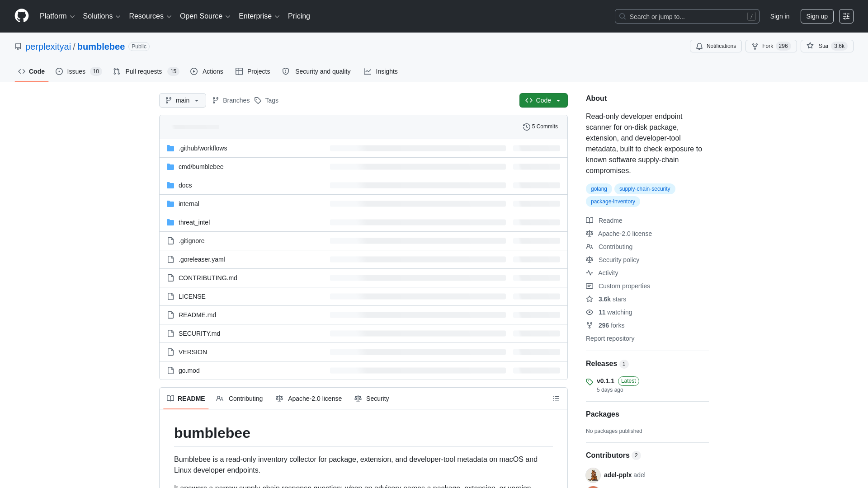The width and height of the screenshot is (868, 488).
Task: Click the folder icon next to cmd/bumblebee
Action: click(170, 167)
